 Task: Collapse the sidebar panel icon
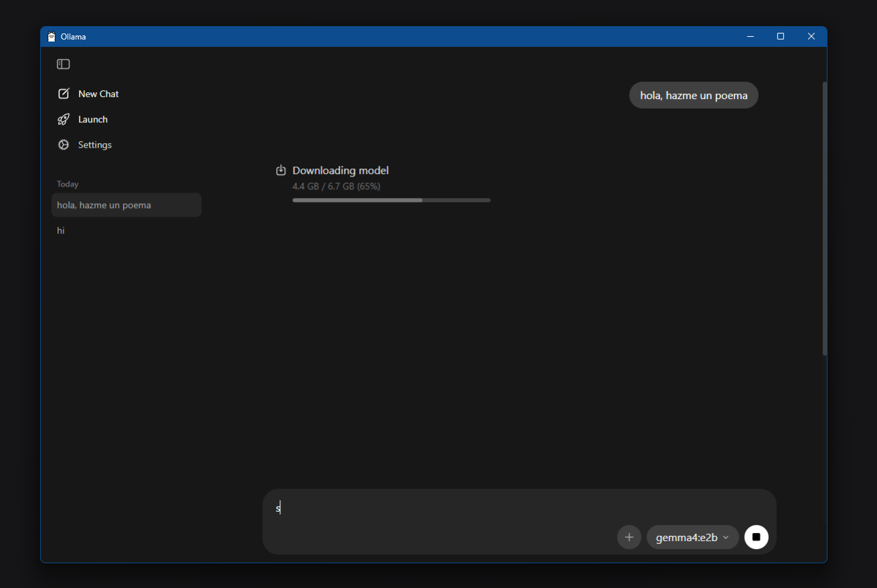tap(63, 64)
